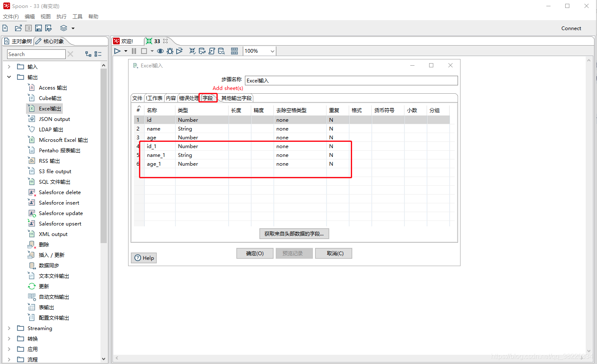Debug the transformation with the bug icon
The image size is (597, 364).
(x=170, y=51)
